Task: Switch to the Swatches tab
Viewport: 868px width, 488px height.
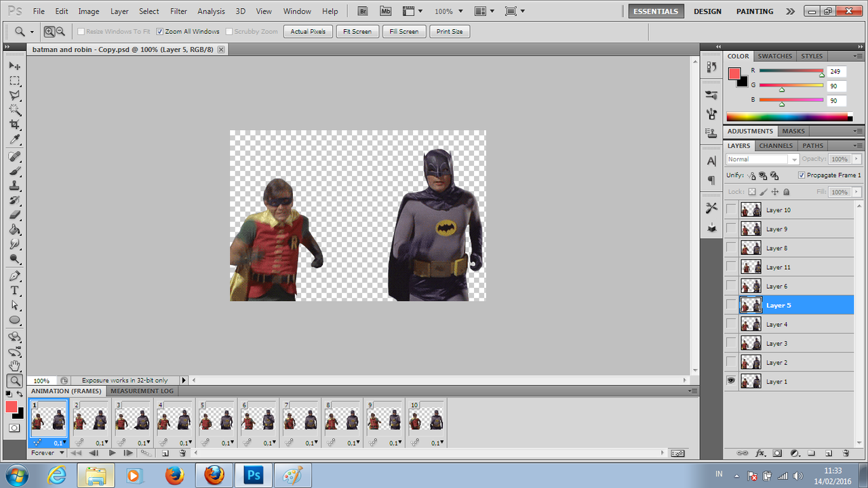Action: (774, 56)
